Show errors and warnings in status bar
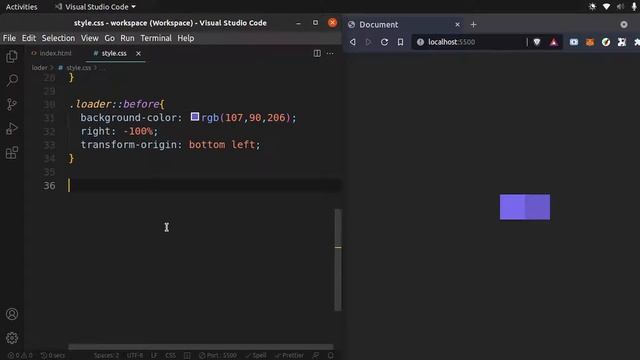640x360 pixels. pos(20,356)
